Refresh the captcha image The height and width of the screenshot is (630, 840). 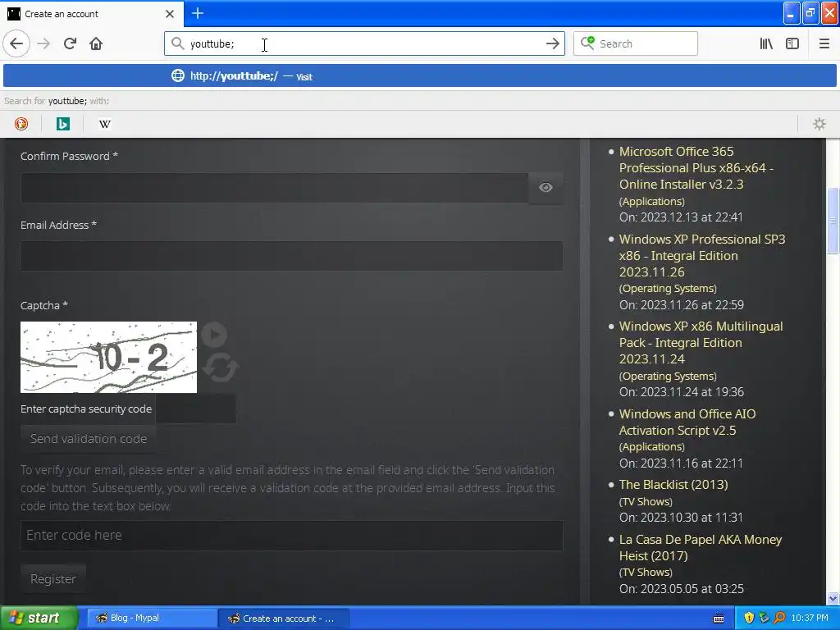(220, 368)
